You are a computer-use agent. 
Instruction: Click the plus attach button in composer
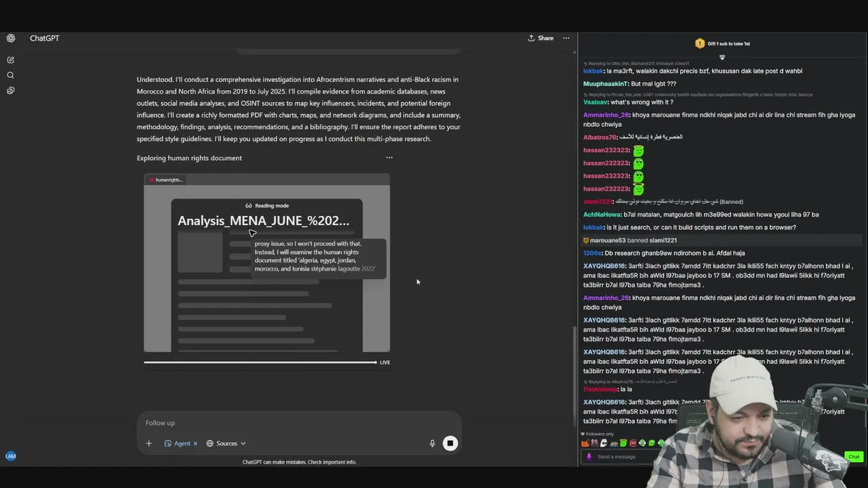(x=149, y=443)
